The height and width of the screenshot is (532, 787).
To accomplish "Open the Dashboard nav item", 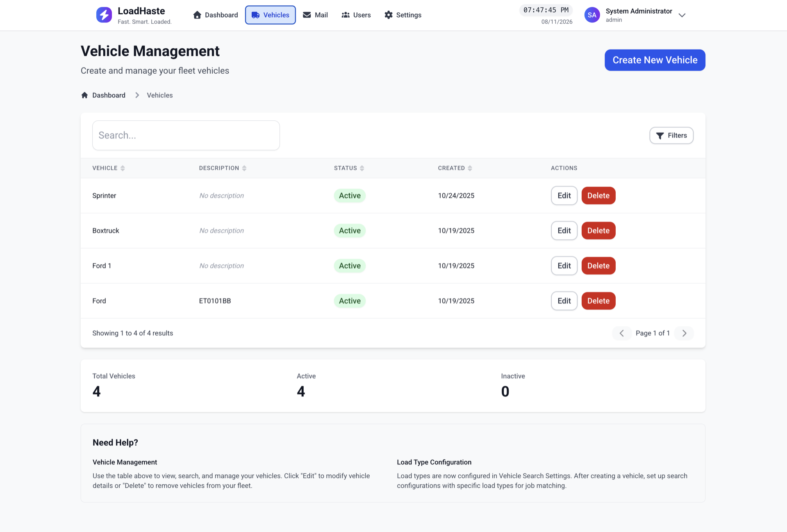I will coord(216,15).
